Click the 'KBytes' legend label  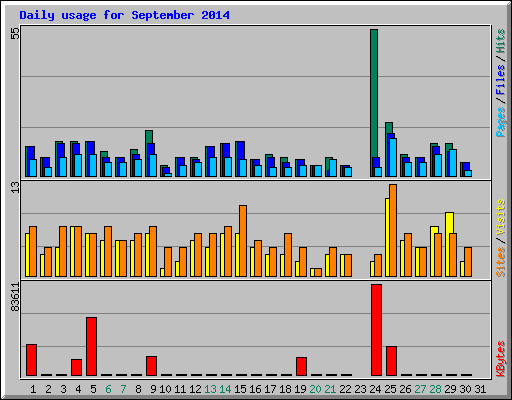pyautogui.click(x=500, y=359)
